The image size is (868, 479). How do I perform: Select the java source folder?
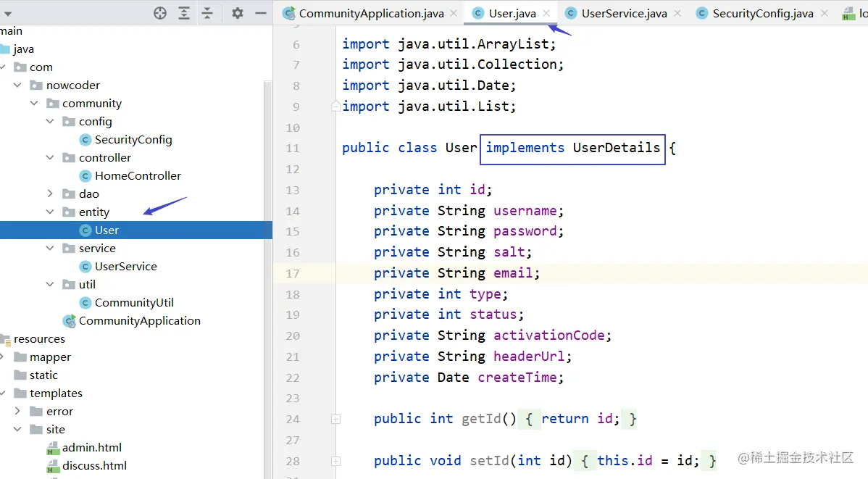[x=23, y=49]
